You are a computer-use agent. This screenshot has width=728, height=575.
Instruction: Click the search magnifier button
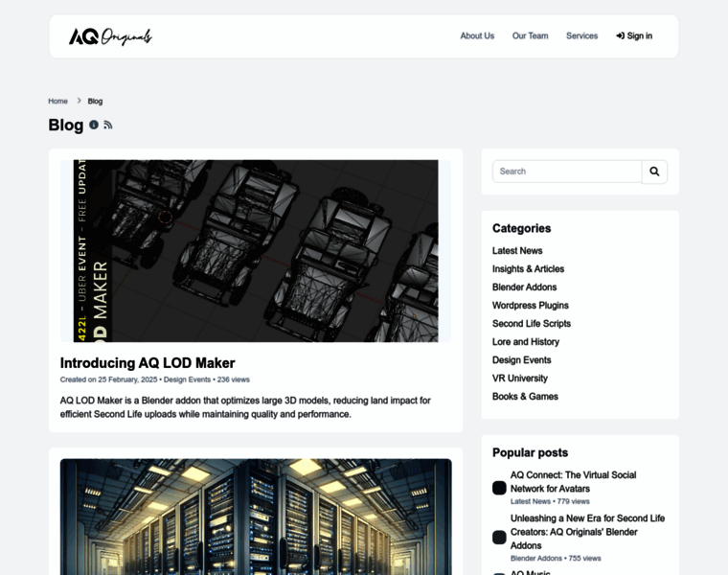click(x=654, y=172)
